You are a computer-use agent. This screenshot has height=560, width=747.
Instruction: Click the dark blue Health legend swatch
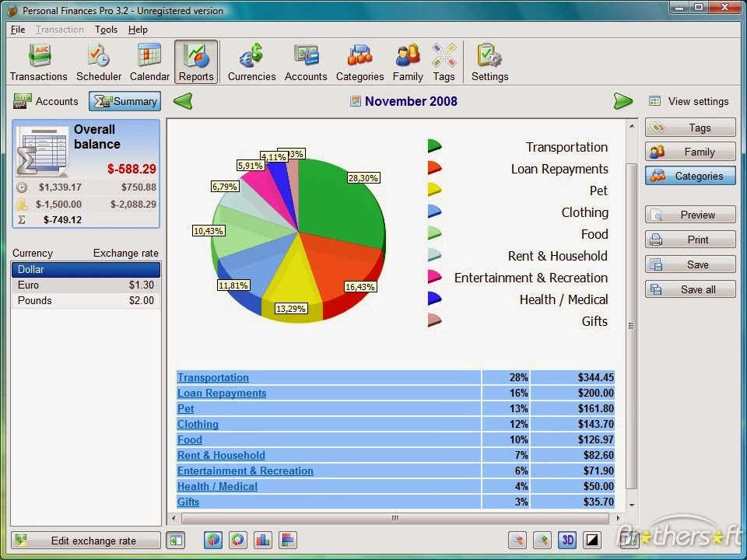pos(434,299)
